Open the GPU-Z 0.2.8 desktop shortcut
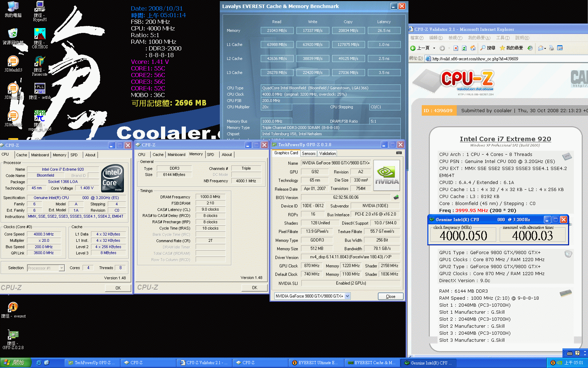Screen dimensions: 588x368 [x=13, y=339]
